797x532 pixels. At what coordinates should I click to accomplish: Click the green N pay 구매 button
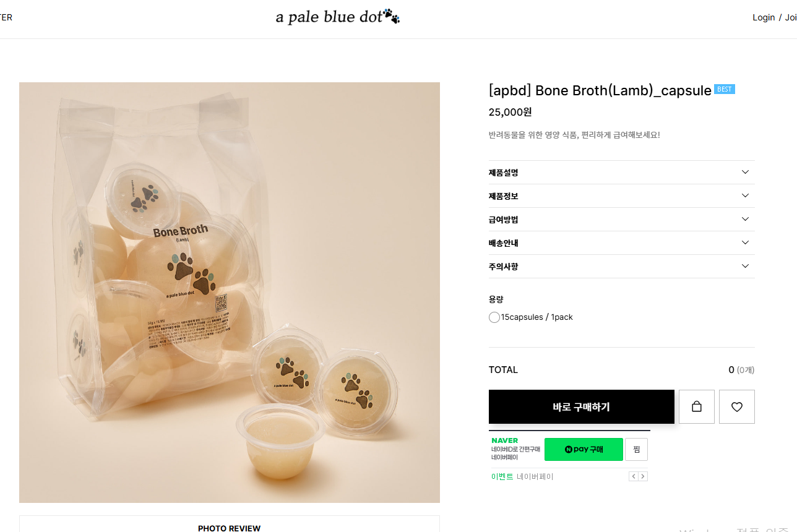(584, 449)
